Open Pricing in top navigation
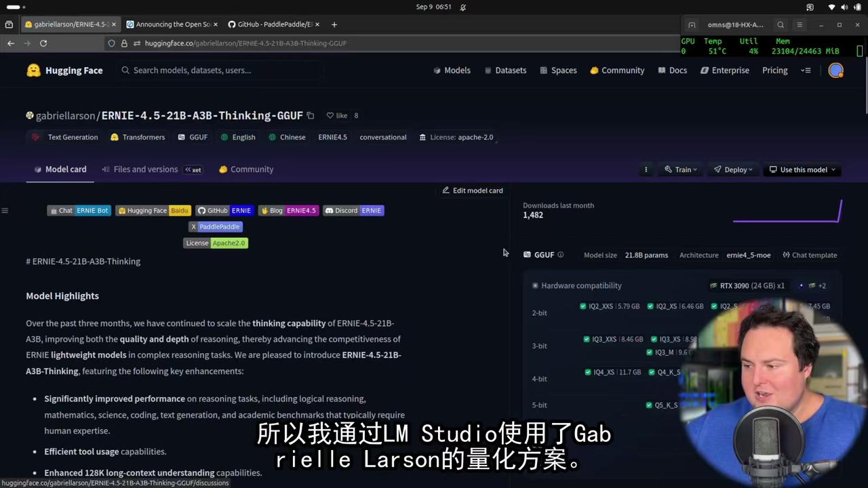Image resolution: width=868 pixels, height=488 pixels. pyautogui.click(x=774, y=70)
